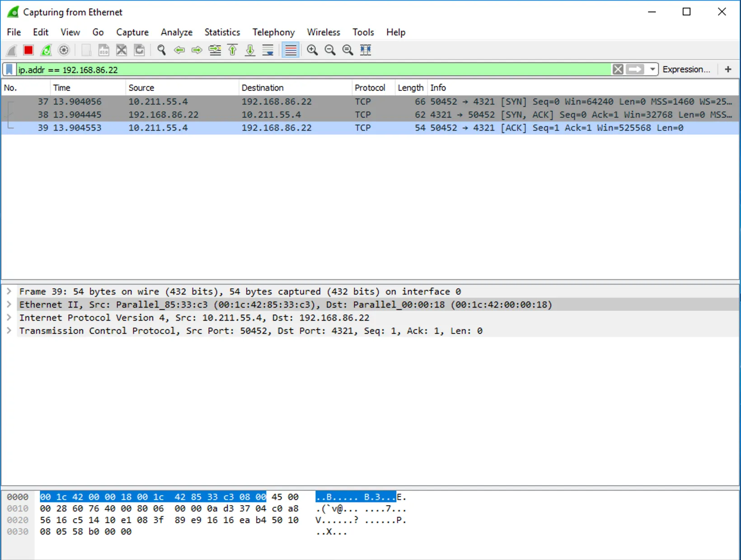
Task: Go forward in packet history
Action: pos(197,50)
